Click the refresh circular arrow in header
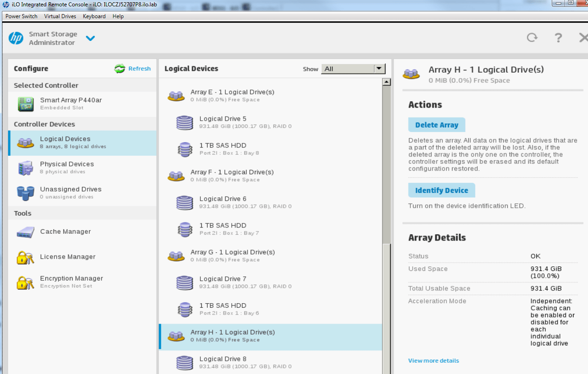Viewport: 588px width, 374px height. tap(532, 38)
